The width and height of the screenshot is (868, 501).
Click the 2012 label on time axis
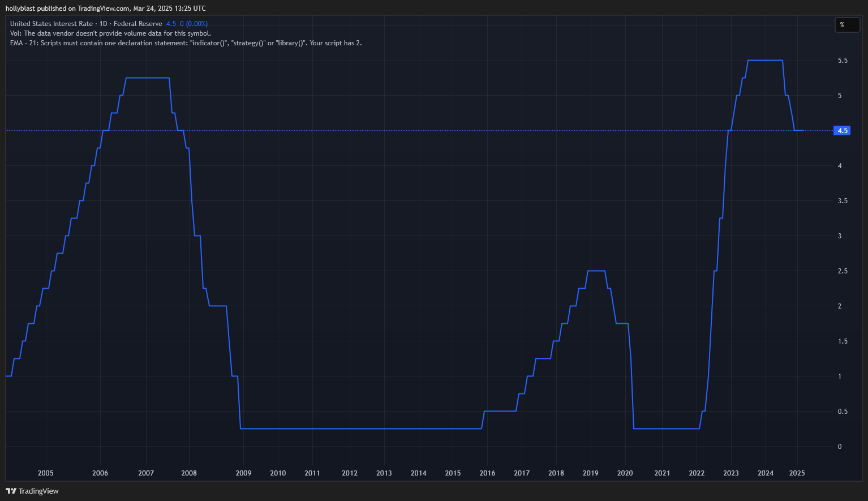click(x=350, y=473)
